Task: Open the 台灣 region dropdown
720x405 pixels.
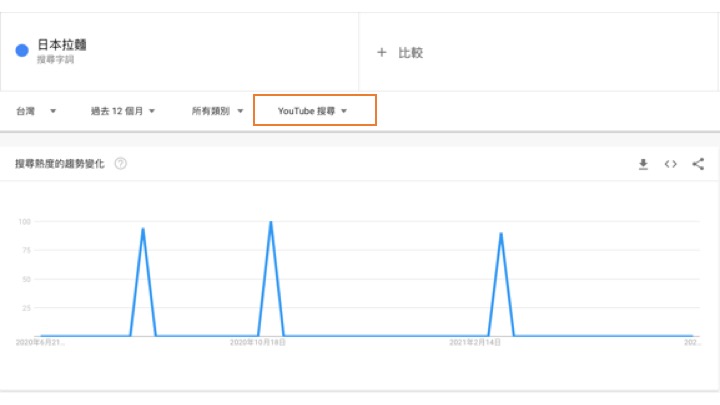Action: [36, 111]
